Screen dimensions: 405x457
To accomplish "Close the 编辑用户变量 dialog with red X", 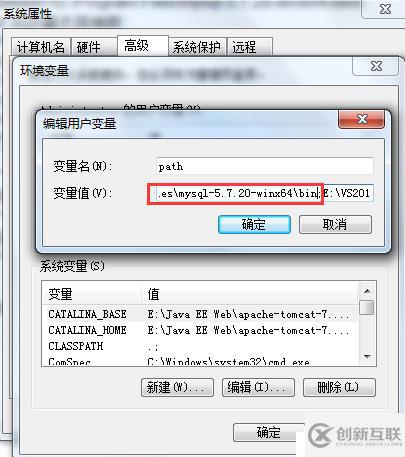I will [x=361, y=119].
